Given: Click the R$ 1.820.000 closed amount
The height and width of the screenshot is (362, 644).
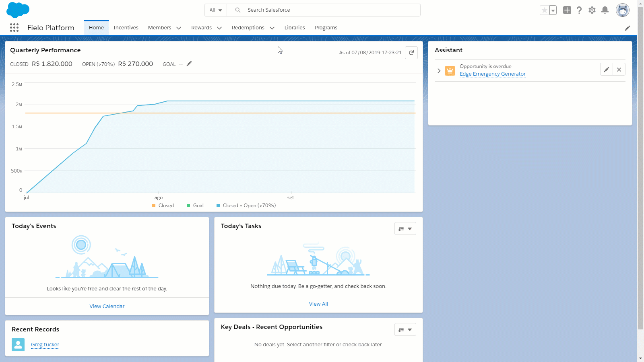Looking at the screenshot, I should click(52, 64).
